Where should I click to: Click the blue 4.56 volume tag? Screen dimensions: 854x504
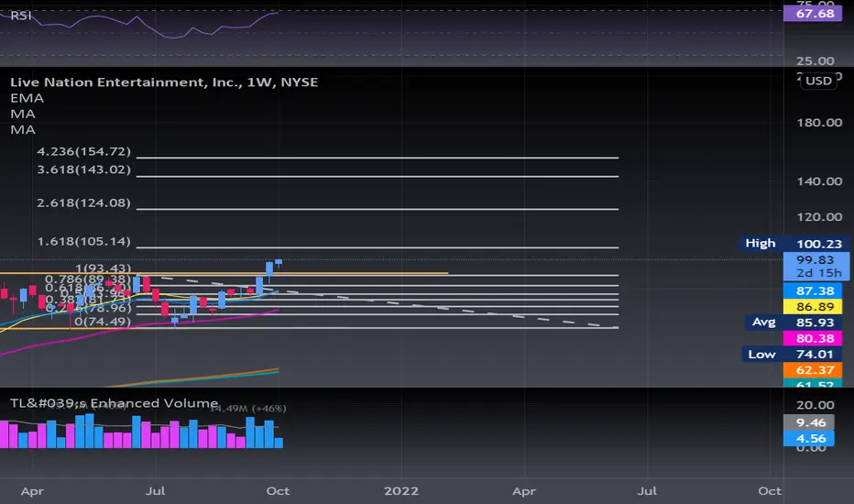pos(810,439)
